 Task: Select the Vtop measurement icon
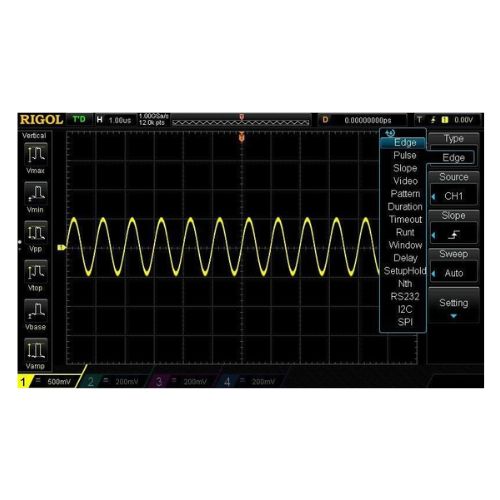coord(36,272)
